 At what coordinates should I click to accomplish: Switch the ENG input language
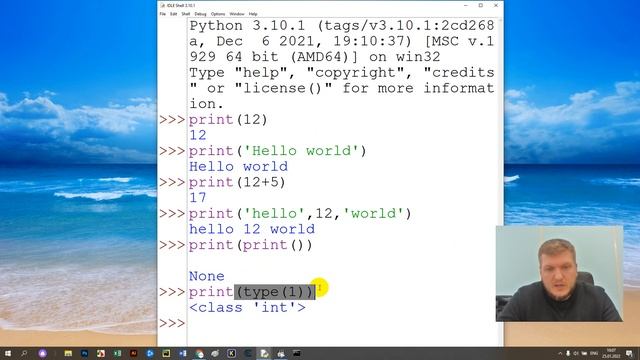tap(594, 353)
